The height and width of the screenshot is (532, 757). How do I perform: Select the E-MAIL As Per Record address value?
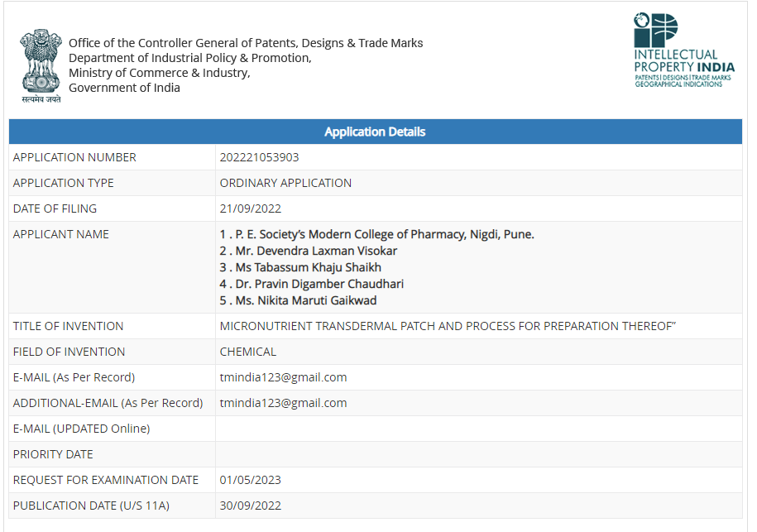click(283, 377)
